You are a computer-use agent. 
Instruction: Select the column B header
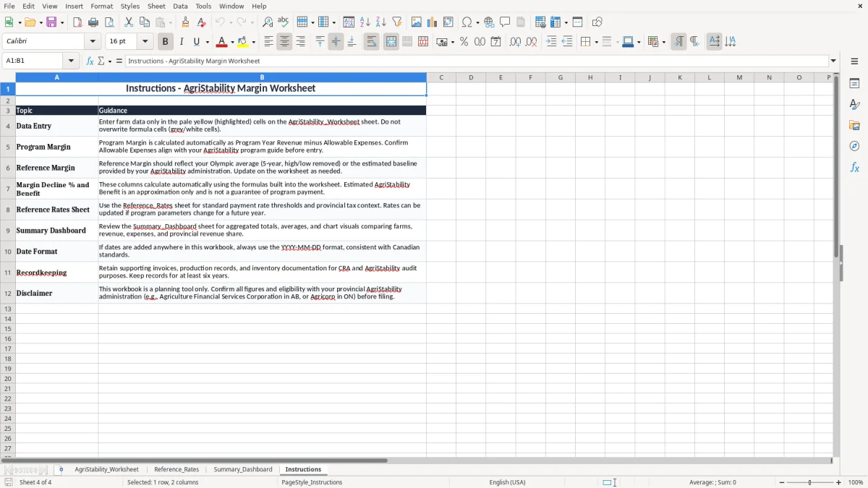click(x=262, y=77)
